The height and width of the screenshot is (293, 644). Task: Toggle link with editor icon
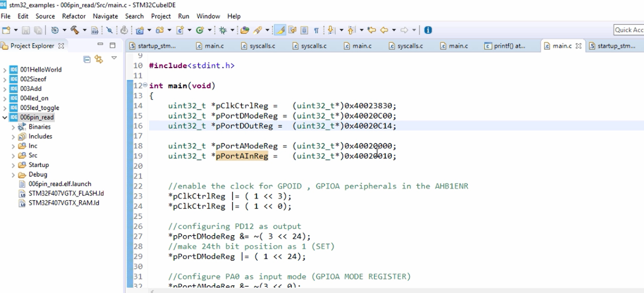tap(99, 59)
